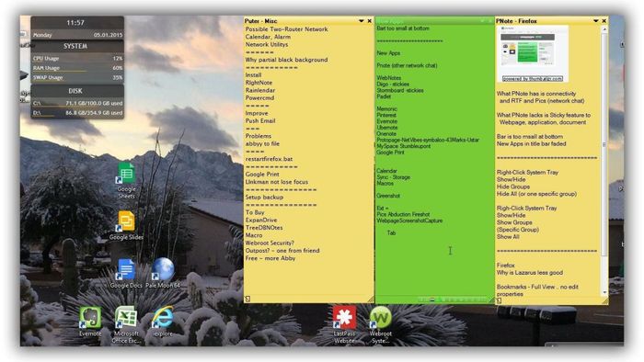Click the resize grip of Puter - Misc note
The height and width of the screenshot is (362, 644).
click(370, 300)
